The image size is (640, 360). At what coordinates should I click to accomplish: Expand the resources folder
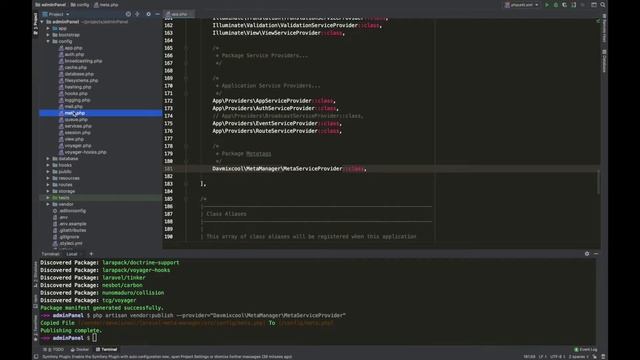coord(48,178)
